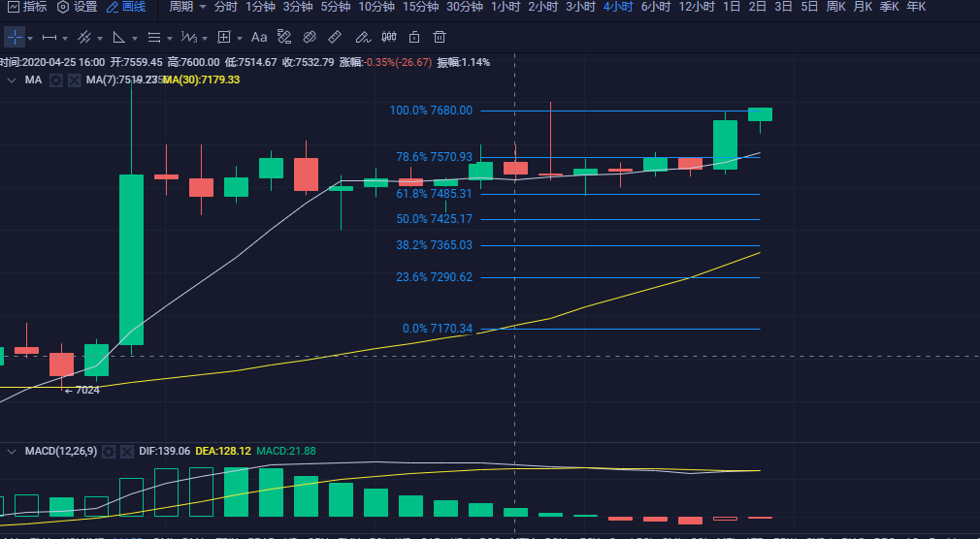Image resolution: width=980 pixels, height=539 pixels.
Task: Switch to the 3分钟 period
Action: 298,7
